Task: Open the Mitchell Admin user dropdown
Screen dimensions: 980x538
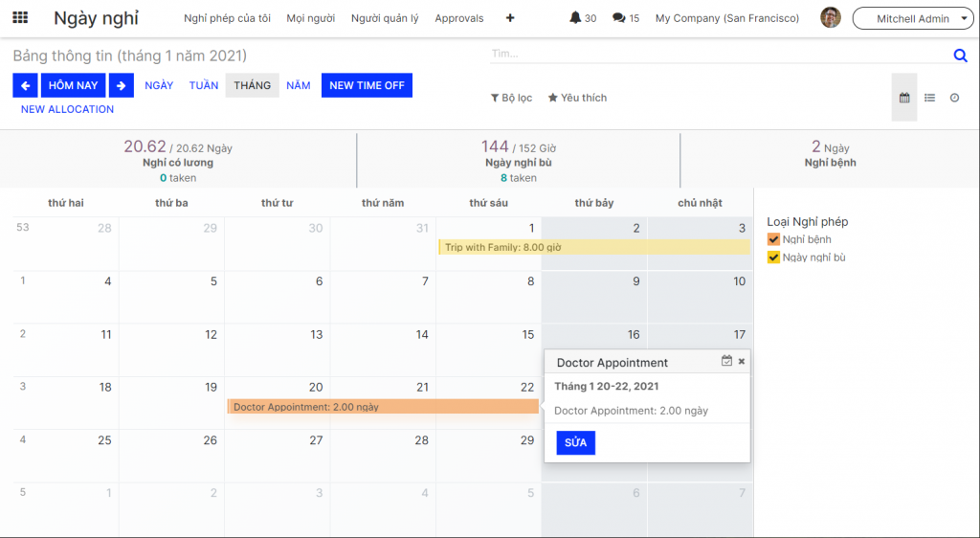Action: 913,18
